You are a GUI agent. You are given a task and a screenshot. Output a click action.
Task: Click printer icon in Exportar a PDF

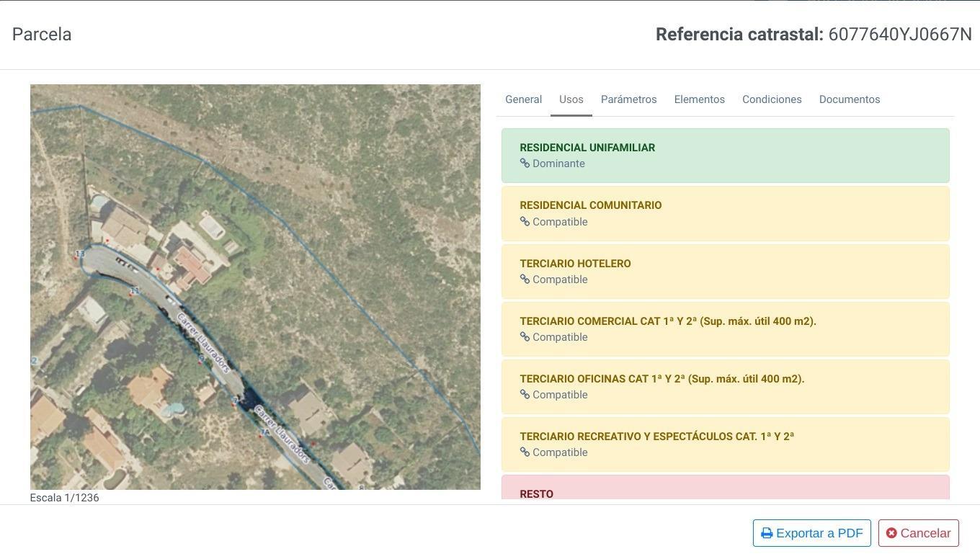767,533
